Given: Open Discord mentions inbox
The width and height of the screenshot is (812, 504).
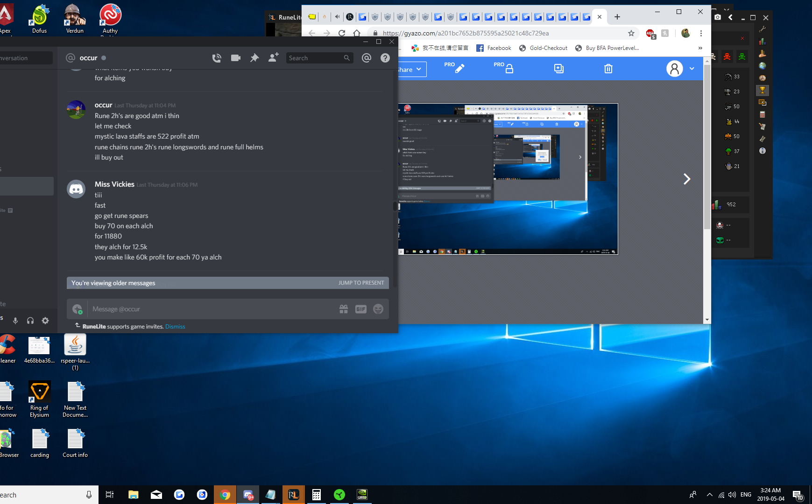Looking at the screenshot, I should coord(367,58).
